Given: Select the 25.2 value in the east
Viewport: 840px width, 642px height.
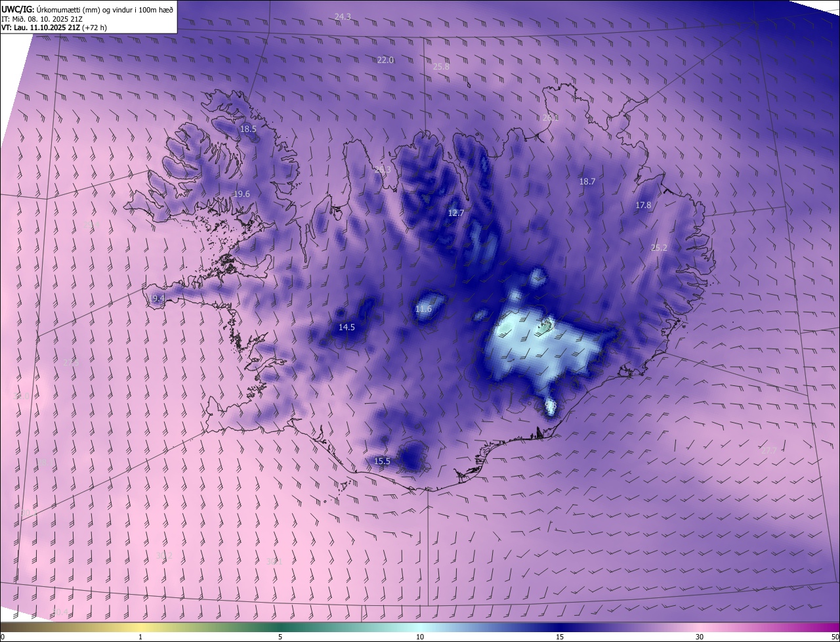Looking at the screenshot, I should [659, 247].
